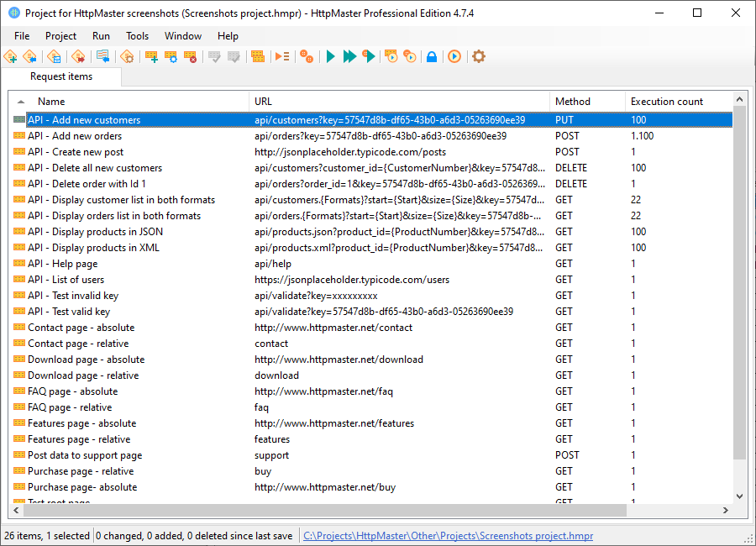This screenshot has width=756, height=546.
Task: Sort list by the Name column header
Action: click(x=51, y=102)
